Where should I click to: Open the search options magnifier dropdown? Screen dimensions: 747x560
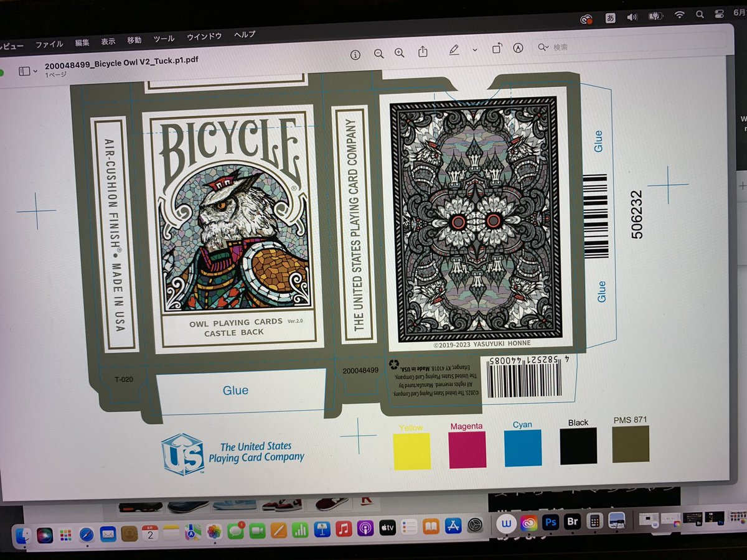544,47
